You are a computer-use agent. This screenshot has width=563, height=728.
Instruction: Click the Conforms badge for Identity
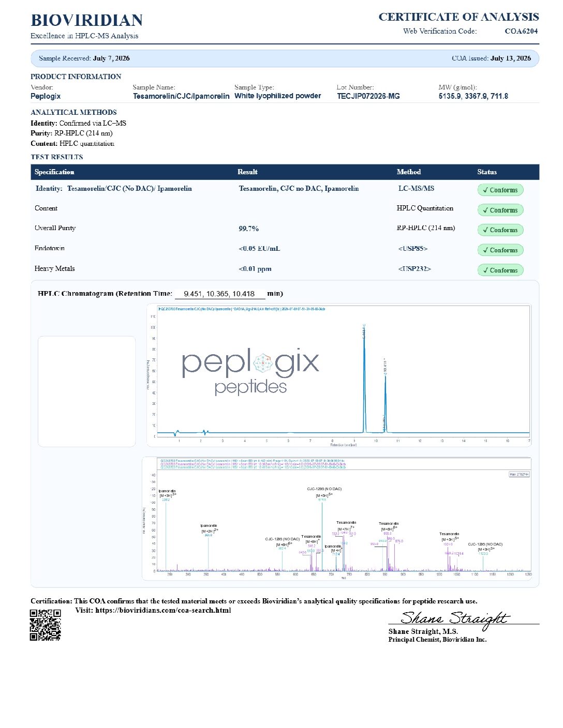click(x=500, y=190)
